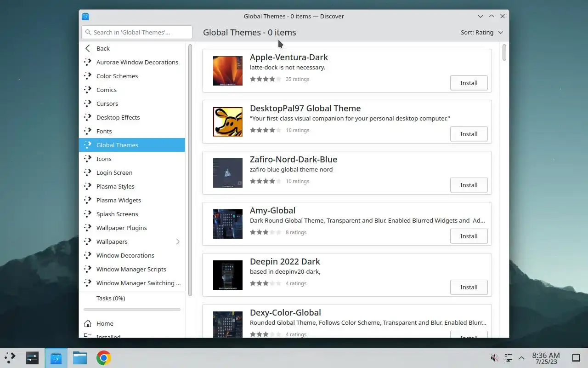
Task: Click 'zafiro blue global theme nord' description
Action: coord(291,169)
